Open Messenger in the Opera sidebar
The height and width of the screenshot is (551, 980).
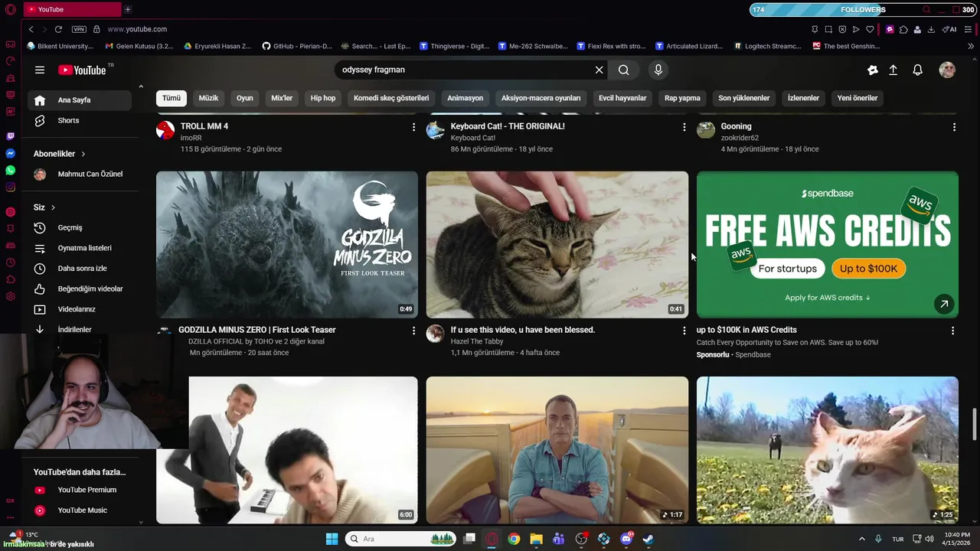click(x=10, y=153)
